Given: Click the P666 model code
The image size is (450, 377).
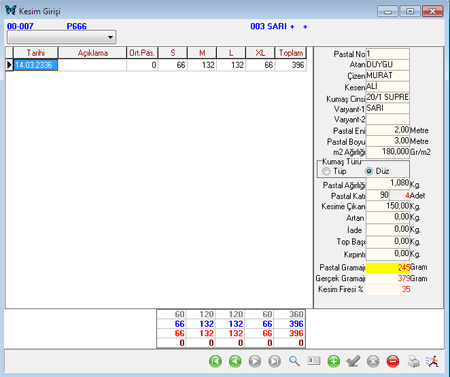Looking at the screenshot, I should coord(77,26).
